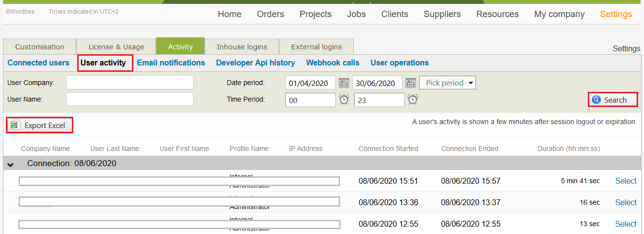View Developer Api history

point(256,63)
